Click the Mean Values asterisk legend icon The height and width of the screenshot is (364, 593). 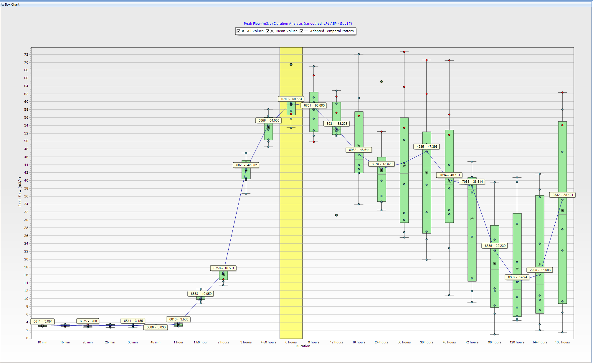[272, 31]
